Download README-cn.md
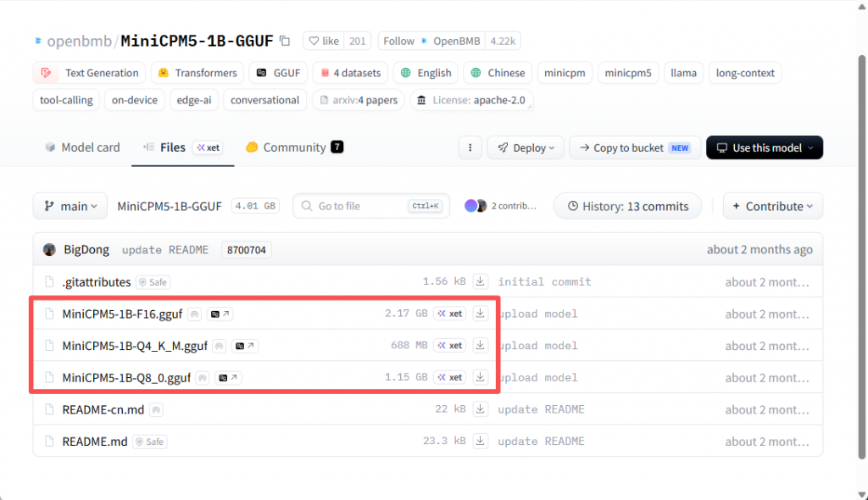The image size is (868, 500). [480, 409]
